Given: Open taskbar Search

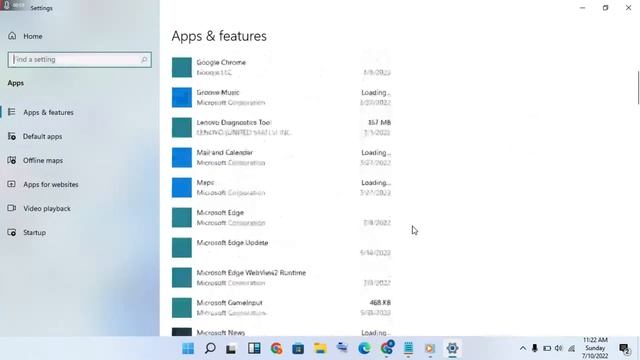Looking at the screenshot, I should [x=210, y=349].
